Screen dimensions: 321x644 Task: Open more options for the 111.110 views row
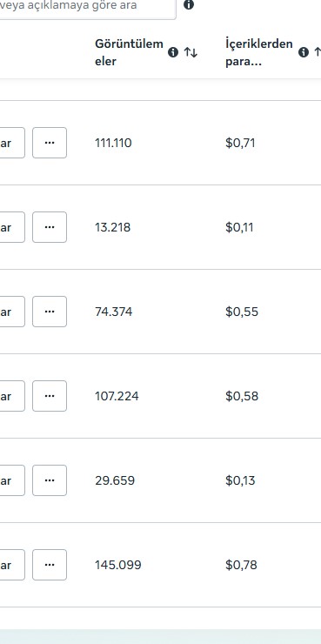(50, 143)
